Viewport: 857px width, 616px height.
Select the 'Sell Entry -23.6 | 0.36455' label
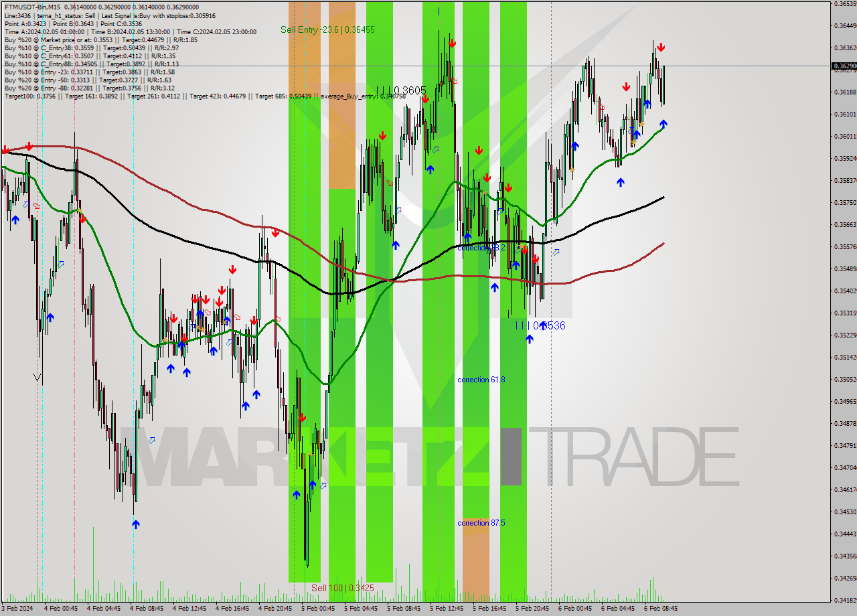tap(327, 29)
